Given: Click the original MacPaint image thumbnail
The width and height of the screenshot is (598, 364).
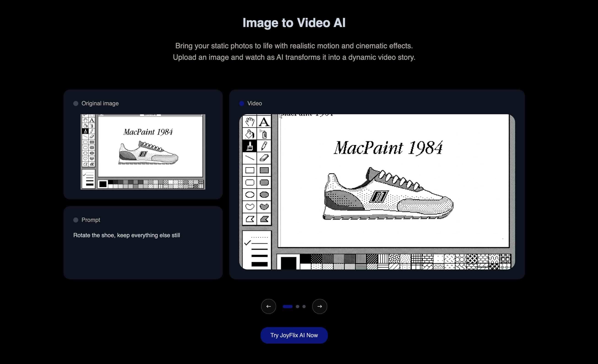Looking at the screenshot, I should click(x=143, y=152).
